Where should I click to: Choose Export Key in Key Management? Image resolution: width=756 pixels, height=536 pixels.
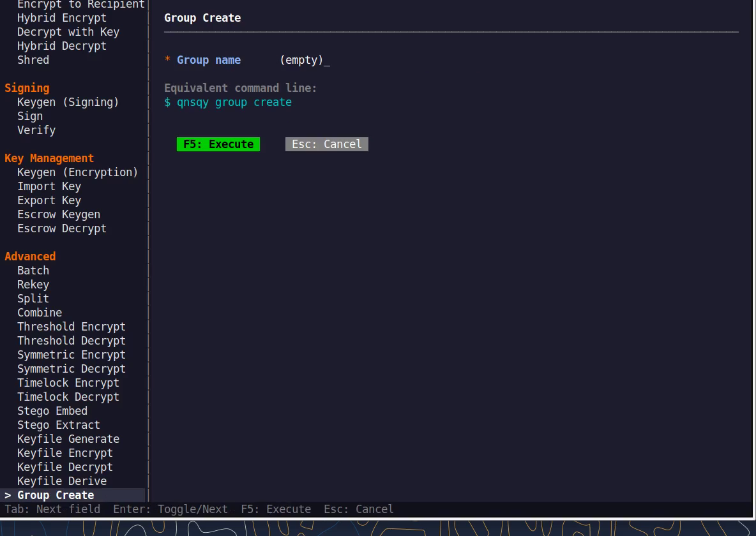49,200
